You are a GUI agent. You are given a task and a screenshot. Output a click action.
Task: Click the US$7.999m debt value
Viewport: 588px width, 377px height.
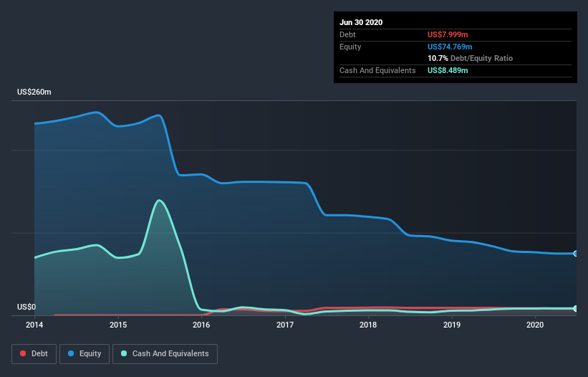tap(448, 34)
